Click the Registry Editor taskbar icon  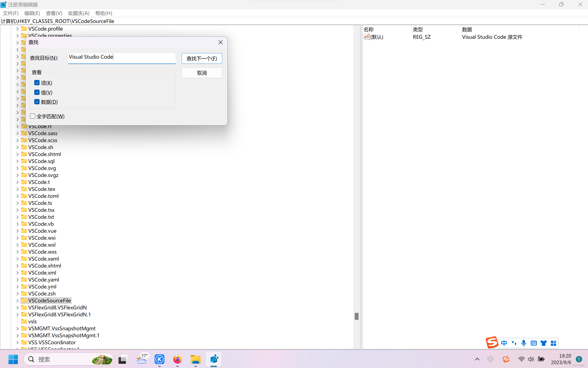(x=214, y=359)
